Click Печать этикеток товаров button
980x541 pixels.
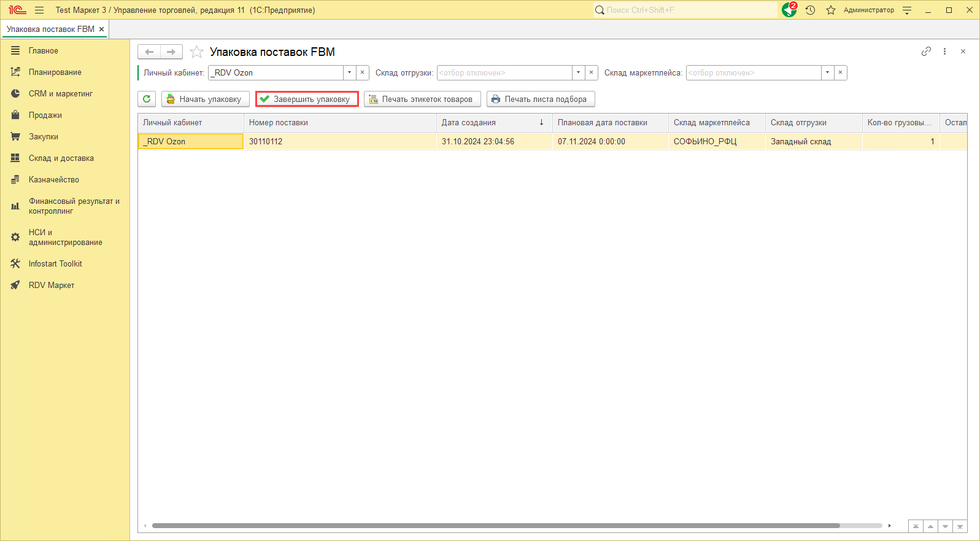[x=422, y=99]
